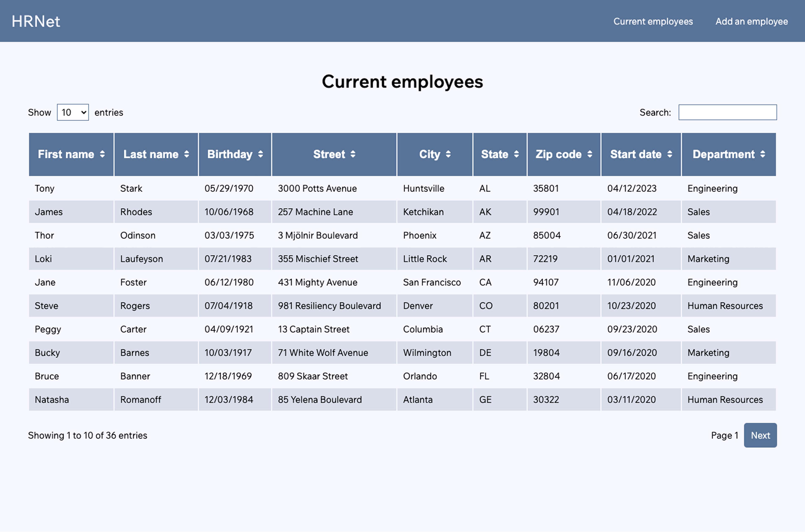Click the Street column header label

(x=329, y=154)
